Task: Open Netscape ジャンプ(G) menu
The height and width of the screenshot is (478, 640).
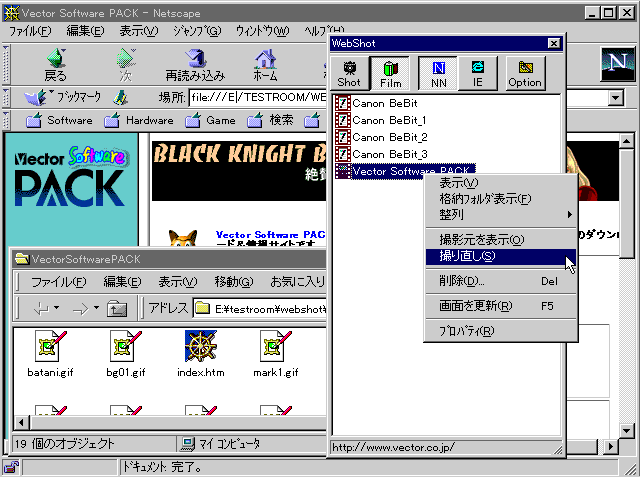Action: pyautogui.click(x=197, y=31)
